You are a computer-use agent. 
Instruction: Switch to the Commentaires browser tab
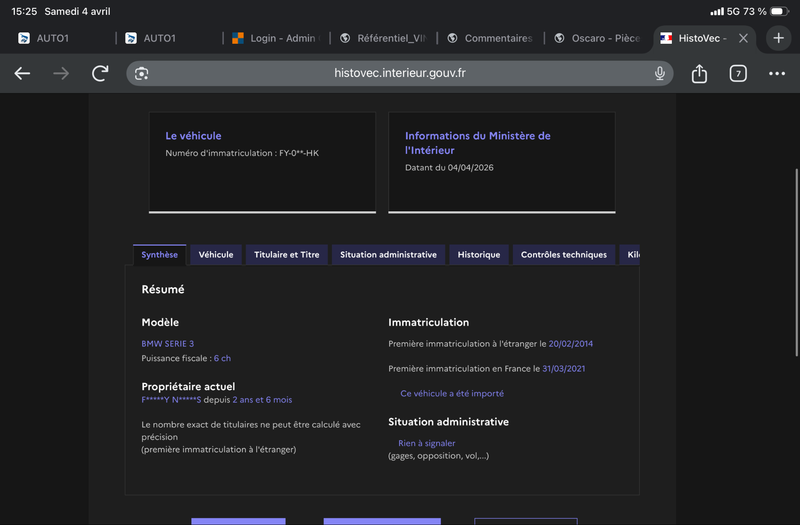tap(489, 38)
